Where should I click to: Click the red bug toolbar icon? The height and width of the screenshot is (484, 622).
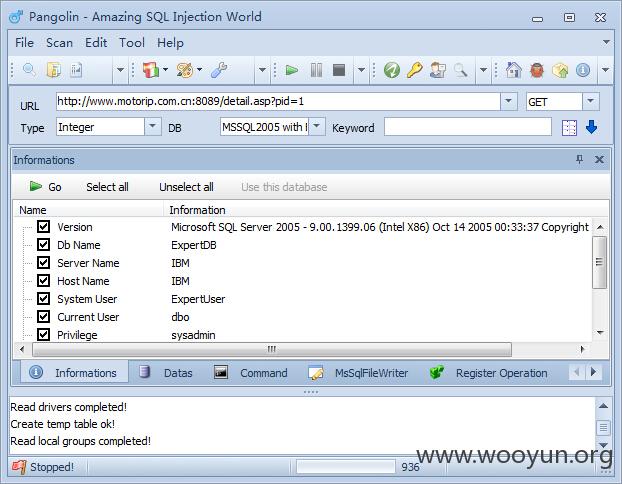click(536, 70)
